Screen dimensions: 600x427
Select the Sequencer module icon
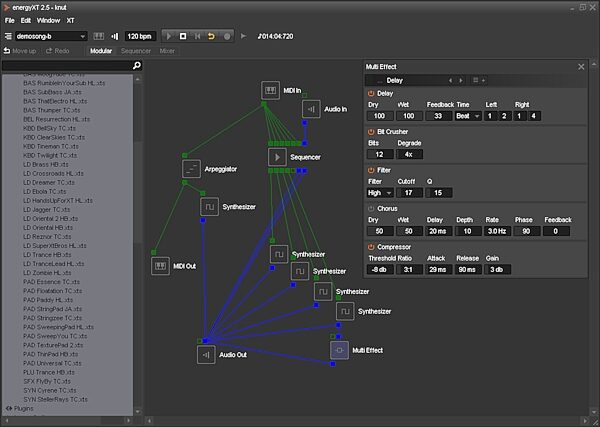point(277,157)
